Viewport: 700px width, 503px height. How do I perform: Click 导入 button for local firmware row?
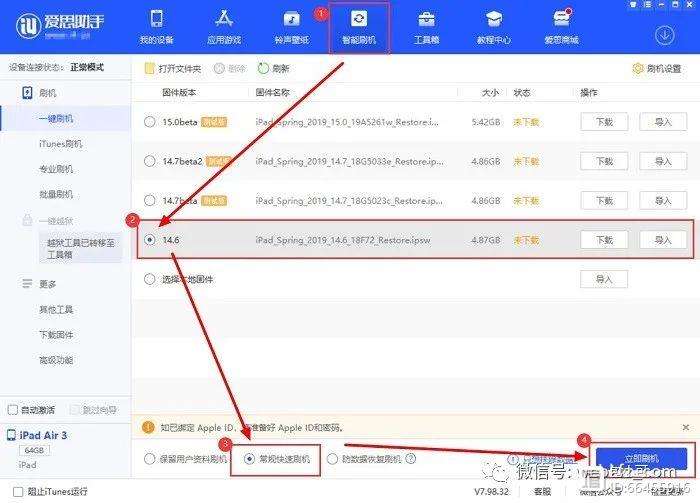click(x=604, y=279)
